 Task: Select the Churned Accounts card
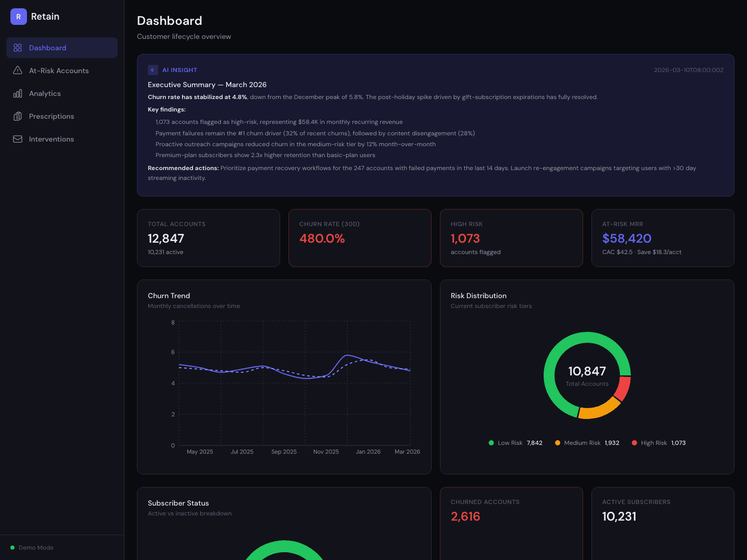tap(511, 524)
